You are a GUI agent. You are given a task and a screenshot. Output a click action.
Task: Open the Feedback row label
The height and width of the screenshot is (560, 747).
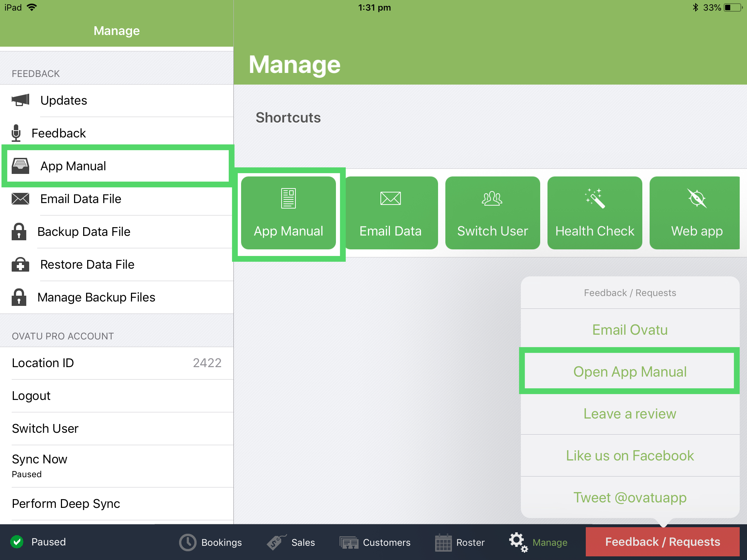click(59, 133)
